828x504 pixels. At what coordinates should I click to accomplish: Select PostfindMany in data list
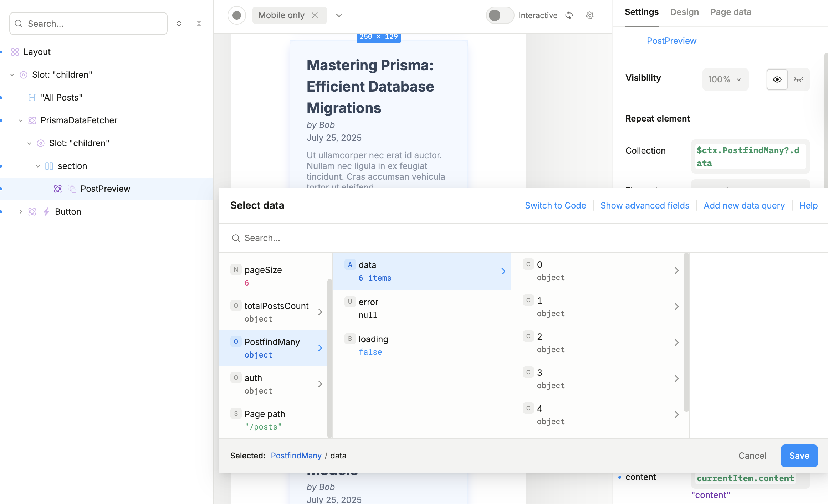click(273, 348)
